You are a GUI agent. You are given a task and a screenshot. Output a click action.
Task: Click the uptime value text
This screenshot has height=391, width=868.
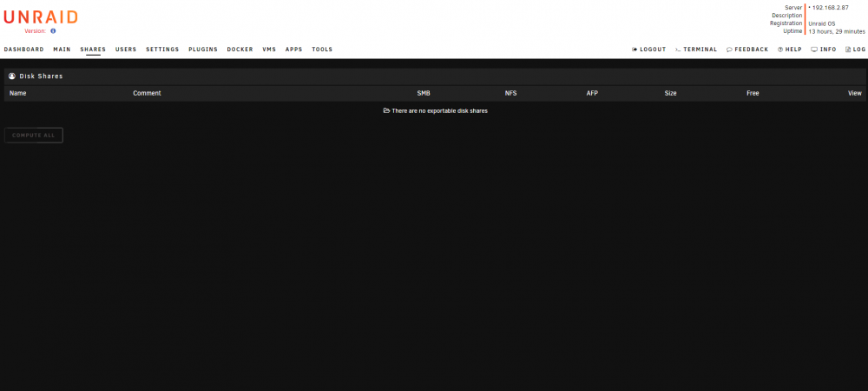coord(837,31)
